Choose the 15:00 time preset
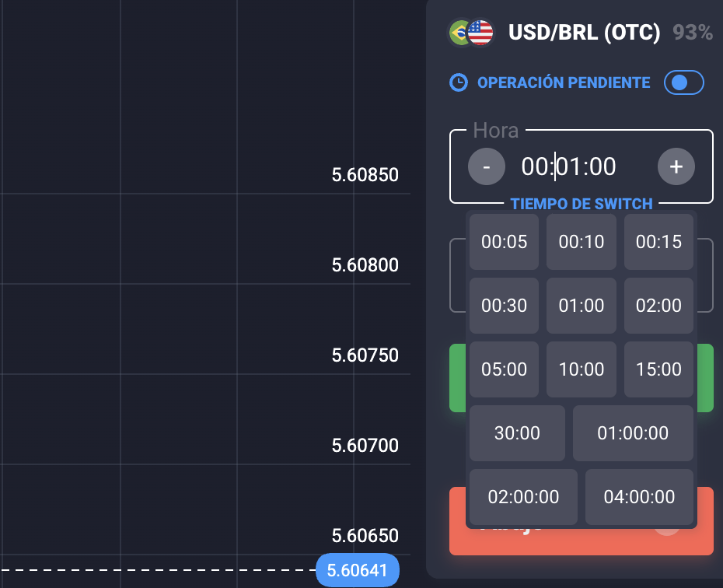 tap(658, 369)
